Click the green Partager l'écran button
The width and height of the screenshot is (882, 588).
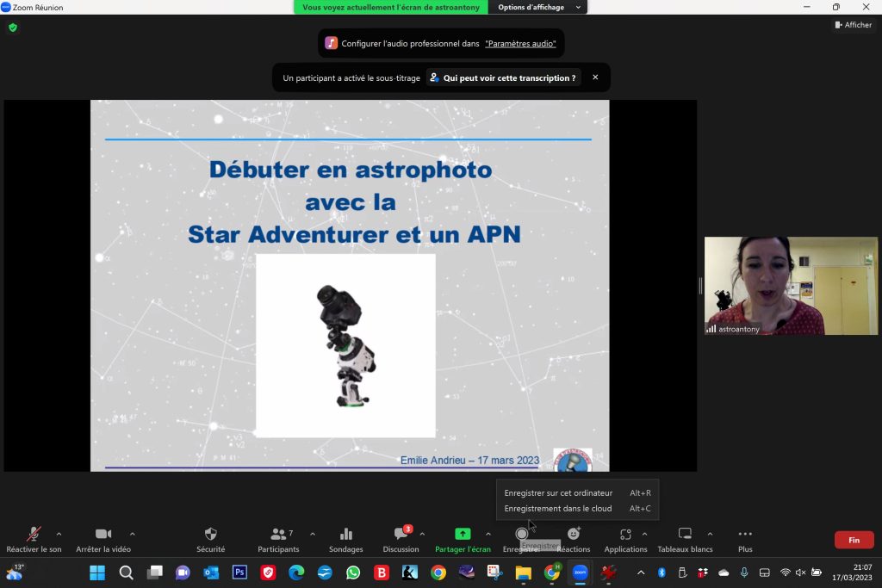(463, 539)
